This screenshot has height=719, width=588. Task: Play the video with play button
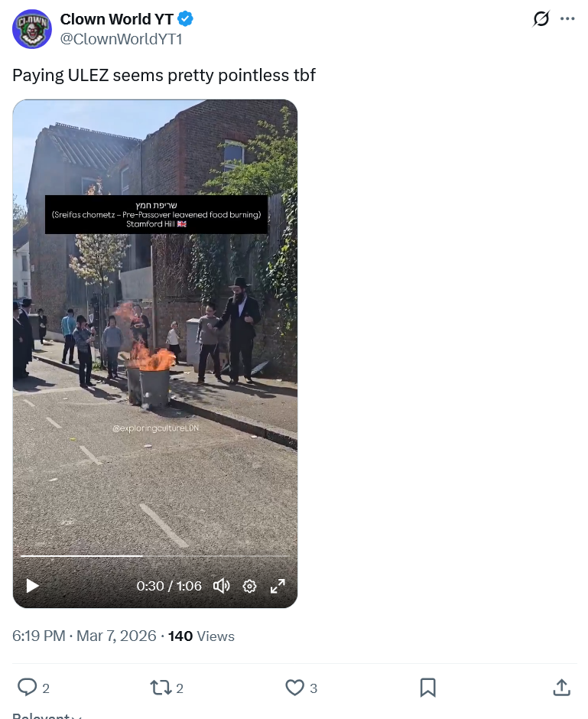tap(32, 586)
